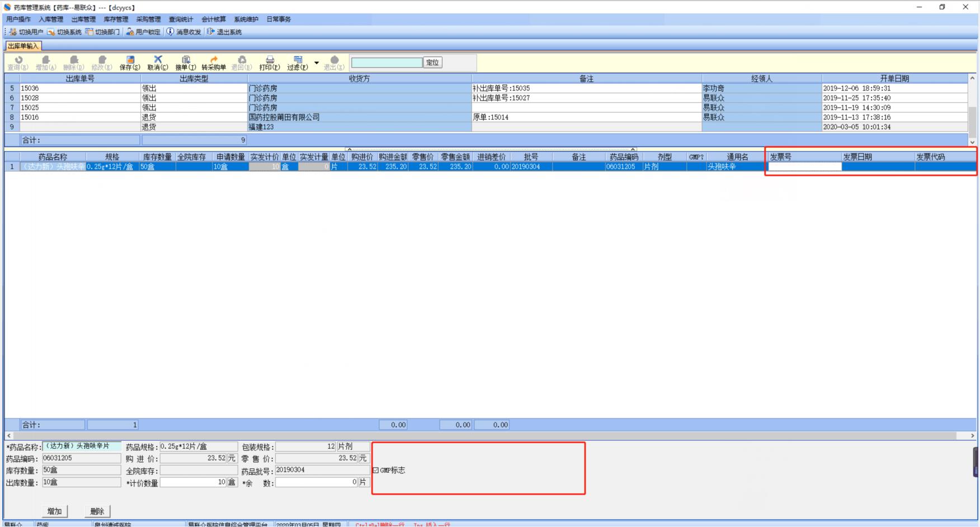Click the order list scroll-down arrow
The width and height of the screenshot is (980, 527).
[972, 143]
